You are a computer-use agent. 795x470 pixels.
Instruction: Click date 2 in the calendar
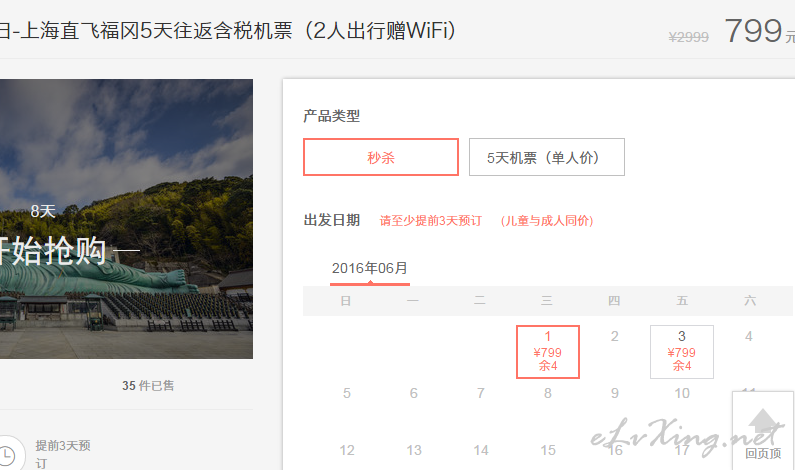(x=615, y=336)
